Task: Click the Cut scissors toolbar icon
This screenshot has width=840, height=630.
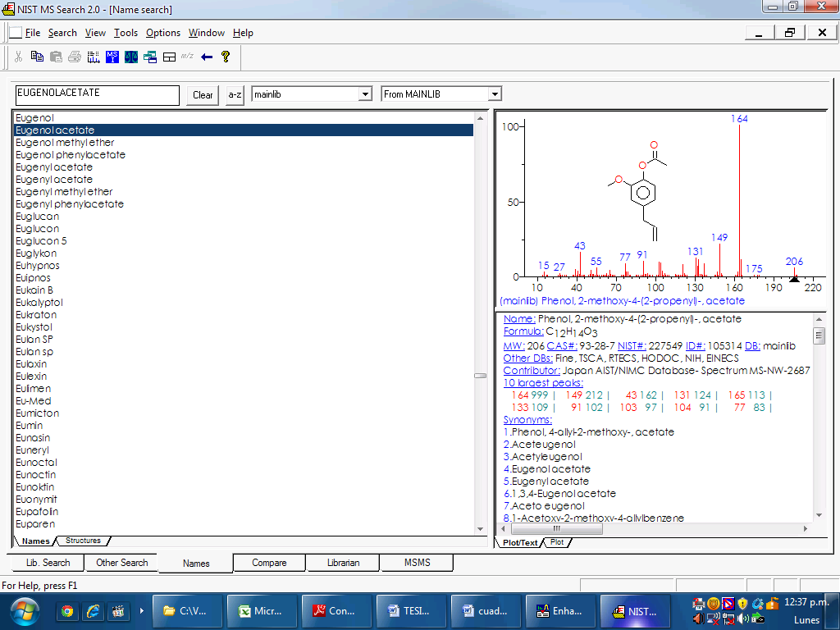Action: [18, 57]
